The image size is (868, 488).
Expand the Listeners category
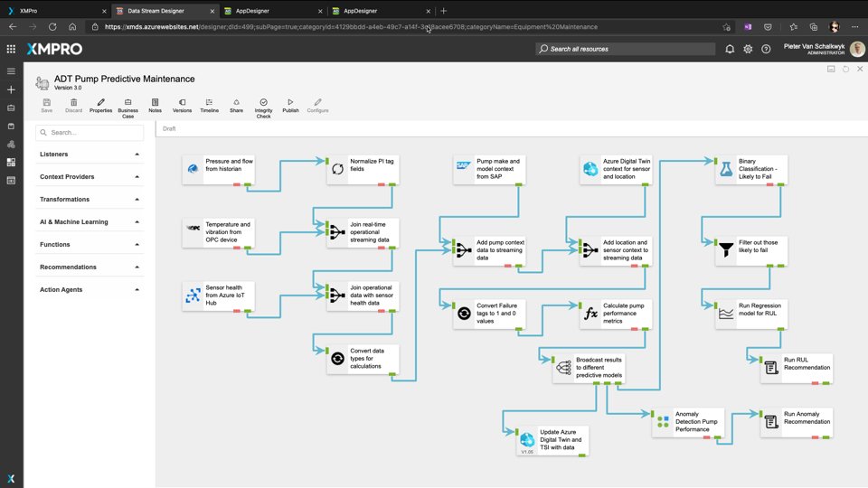(90, 155)
